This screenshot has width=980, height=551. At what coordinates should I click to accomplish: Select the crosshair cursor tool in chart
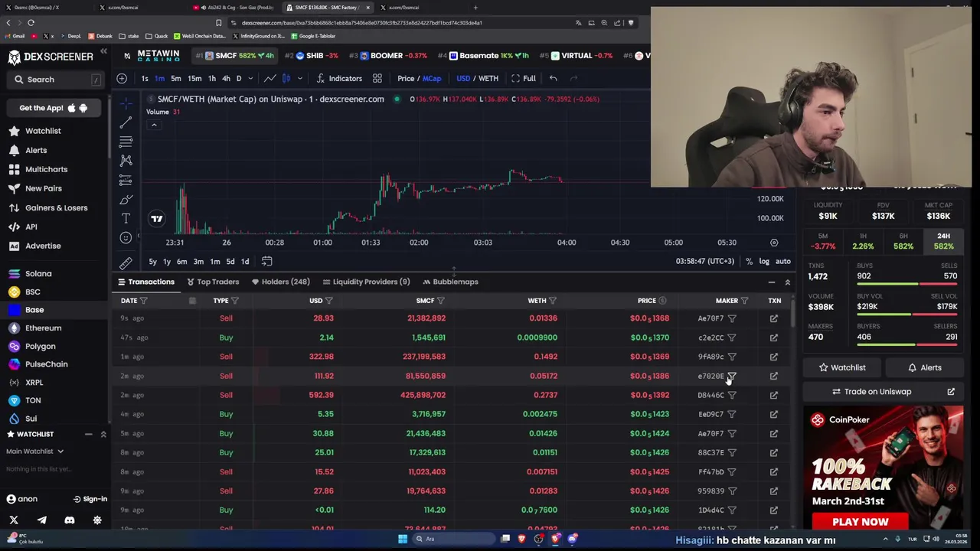(x=126, y=103)
